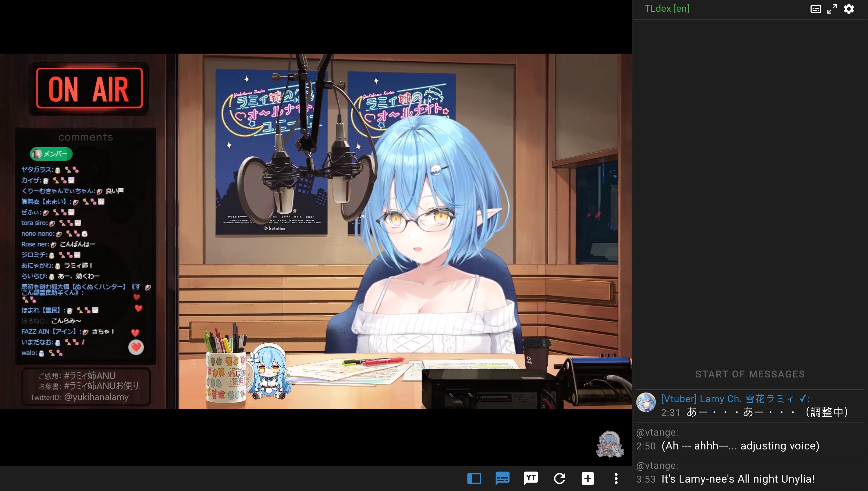Click 'It's Lamy-nee's All night Unylia!' message
Screen dimensions: 868x491
tap(738, 479)
